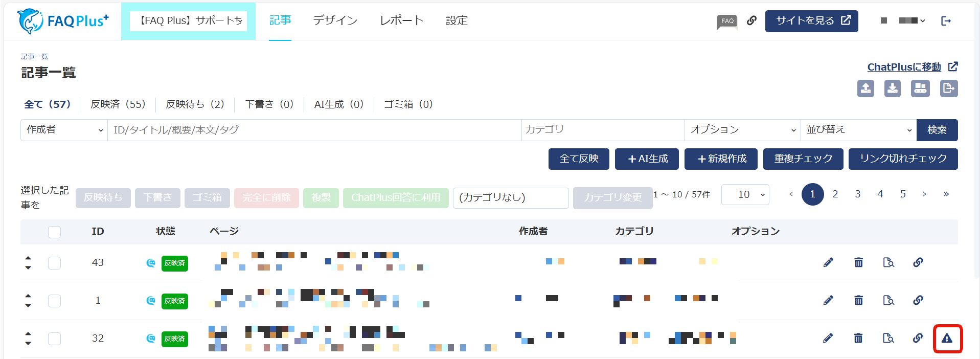
Task: Switch to the デザイン tab
Action: pyautogui.click(x=335, y=20)
